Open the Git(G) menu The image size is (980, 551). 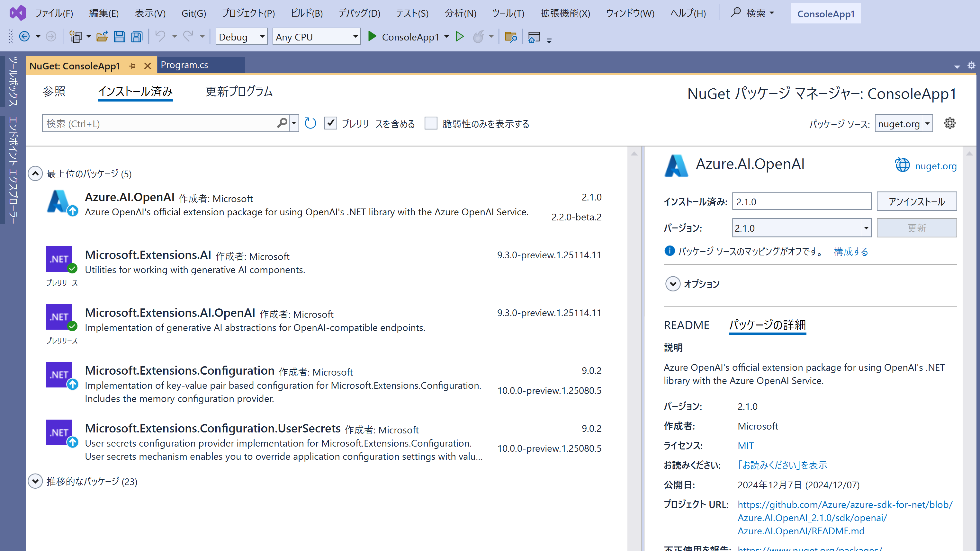point(193,13)
